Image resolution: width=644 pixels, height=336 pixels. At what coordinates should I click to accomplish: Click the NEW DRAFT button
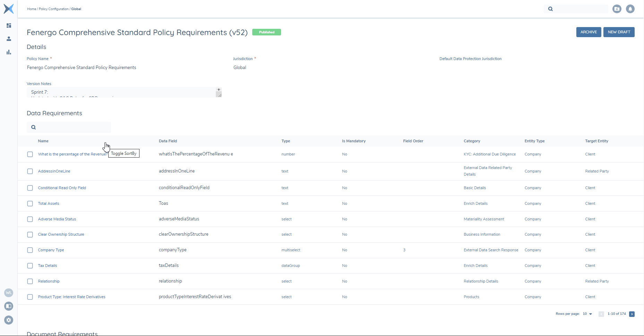pos(619,32)
